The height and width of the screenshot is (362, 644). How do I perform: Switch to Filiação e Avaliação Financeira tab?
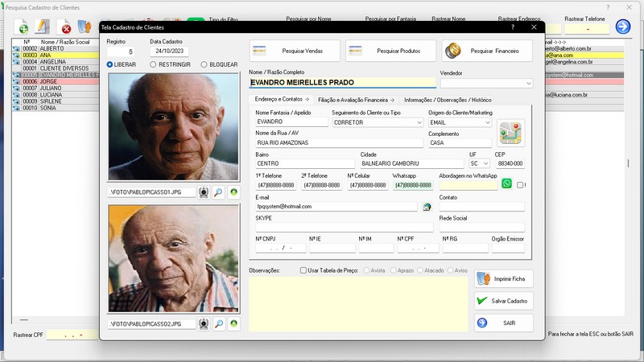click(x=356, y=100)
